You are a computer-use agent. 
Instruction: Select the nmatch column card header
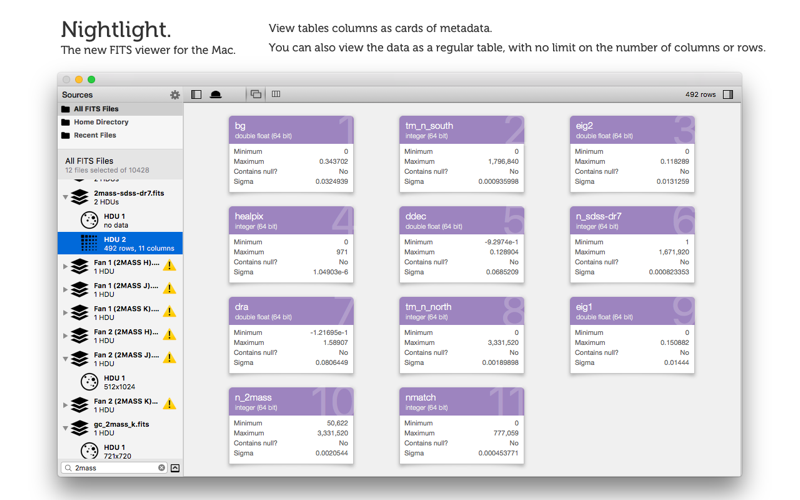(462, 402)
